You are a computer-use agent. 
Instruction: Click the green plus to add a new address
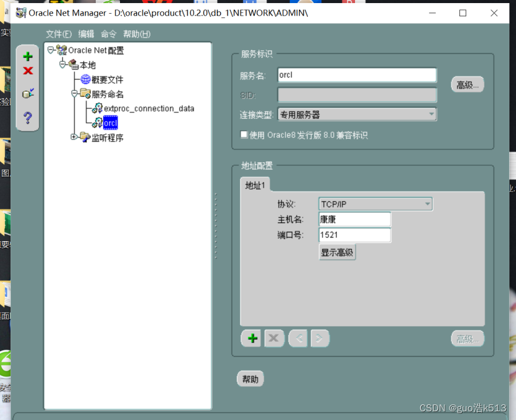click(x=251, y=338)
